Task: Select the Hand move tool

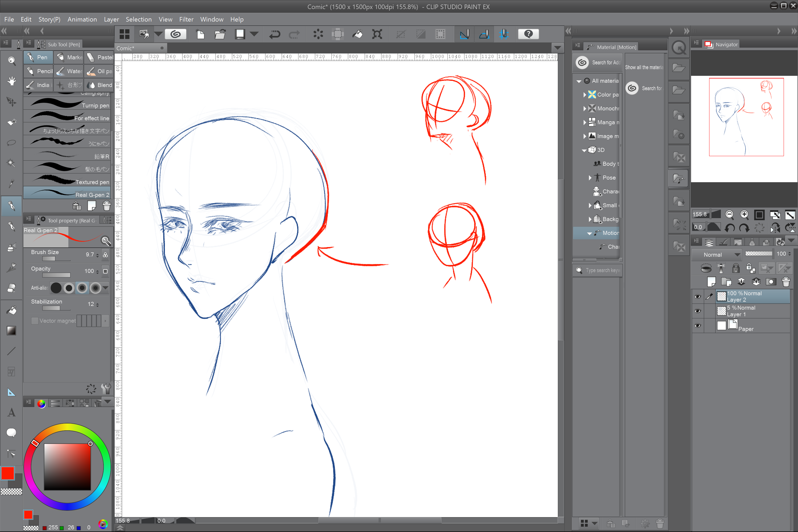Action: pyautogui.click(x=11, y=81)
